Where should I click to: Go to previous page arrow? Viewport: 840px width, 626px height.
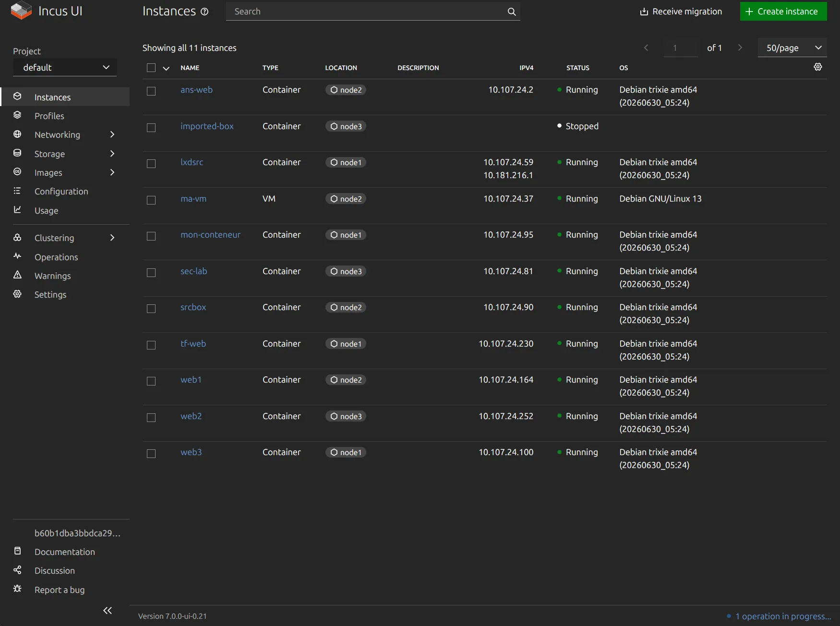(x=646, y=48)
